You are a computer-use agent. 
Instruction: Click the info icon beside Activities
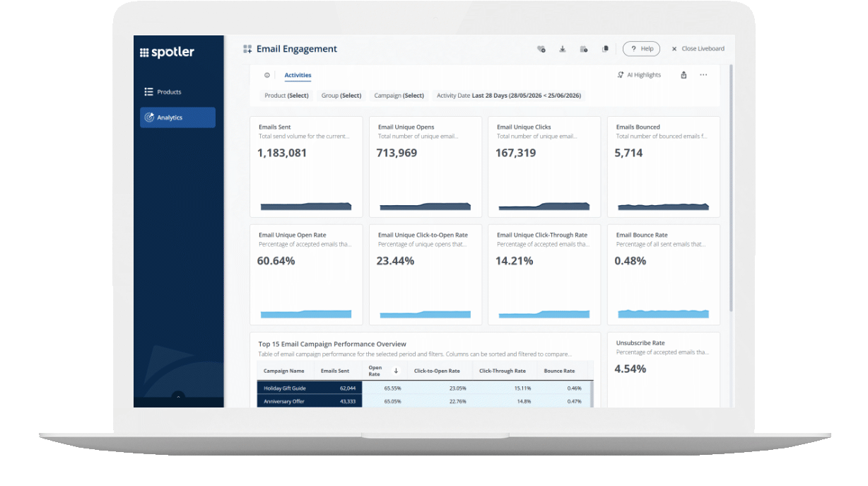[267, 75]
